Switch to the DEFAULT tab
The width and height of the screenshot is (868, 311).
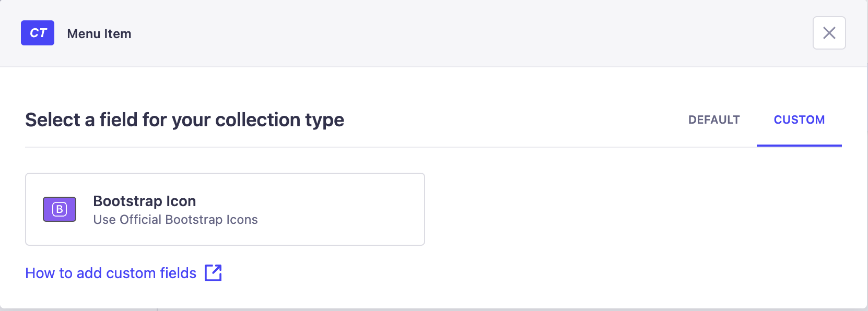tap(714, 120)
